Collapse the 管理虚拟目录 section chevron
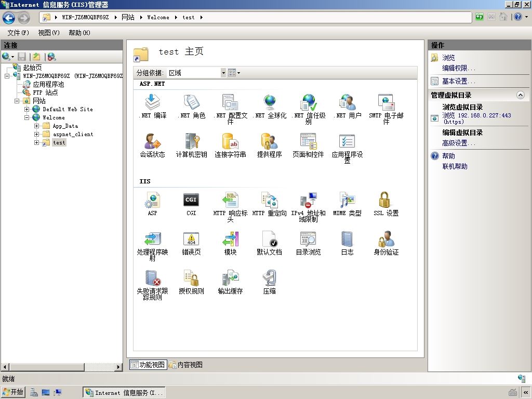532x399 pixels. 521,95
